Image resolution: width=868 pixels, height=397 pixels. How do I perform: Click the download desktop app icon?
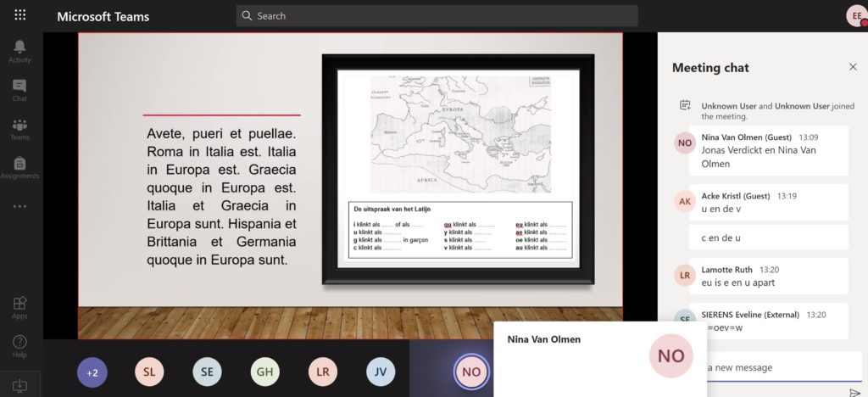coord(19,385)
